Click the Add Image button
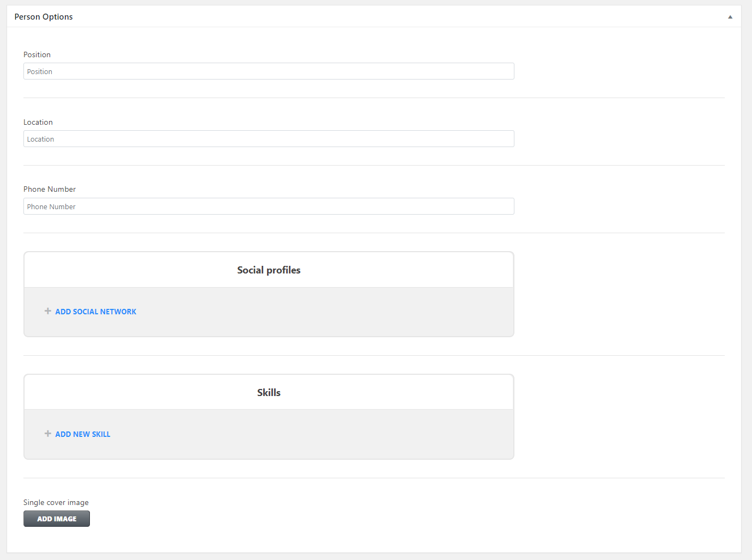Screen dimensions: 752x560 coord(57,519)
